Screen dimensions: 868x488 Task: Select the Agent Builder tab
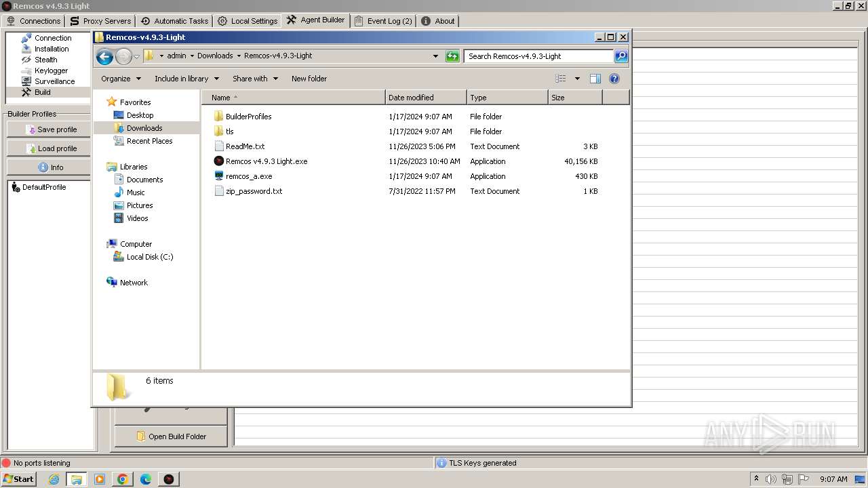pos(316,20)
